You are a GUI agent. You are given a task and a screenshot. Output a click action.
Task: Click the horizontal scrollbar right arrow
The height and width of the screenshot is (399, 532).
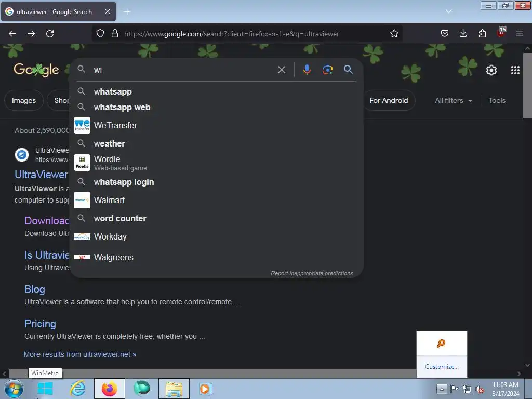519,374
